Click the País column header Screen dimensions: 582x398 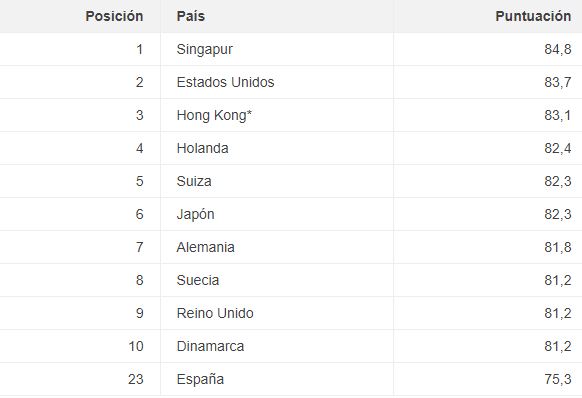coord(191,16)
